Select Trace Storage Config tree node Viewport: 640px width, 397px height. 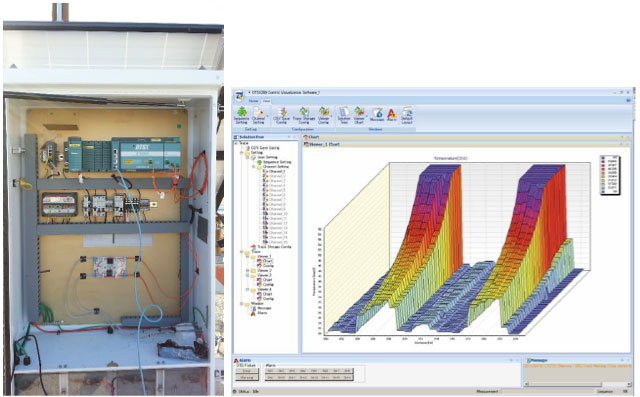(271, 247)
